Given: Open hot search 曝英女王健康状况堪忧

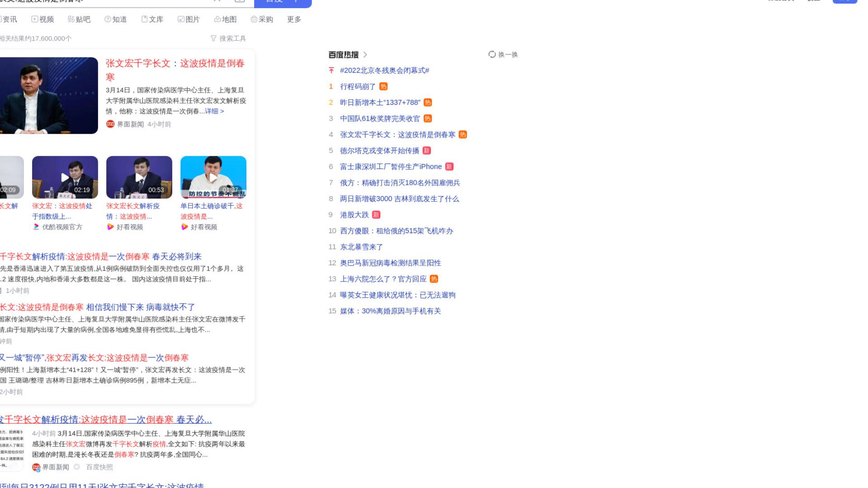Looking at the screenshot, I should click(398, 295).
